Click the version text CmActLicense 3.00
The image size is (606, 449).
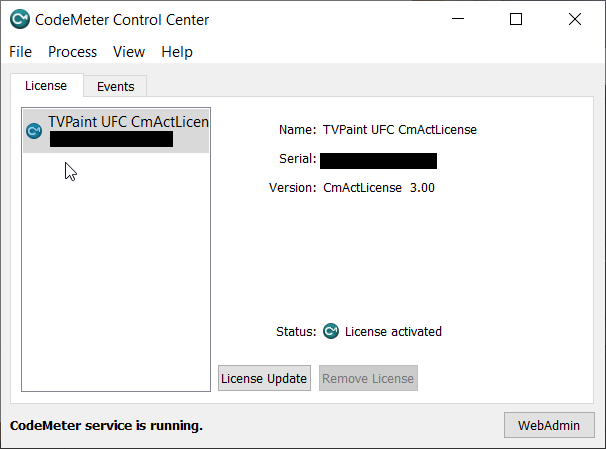pos(379,187)
